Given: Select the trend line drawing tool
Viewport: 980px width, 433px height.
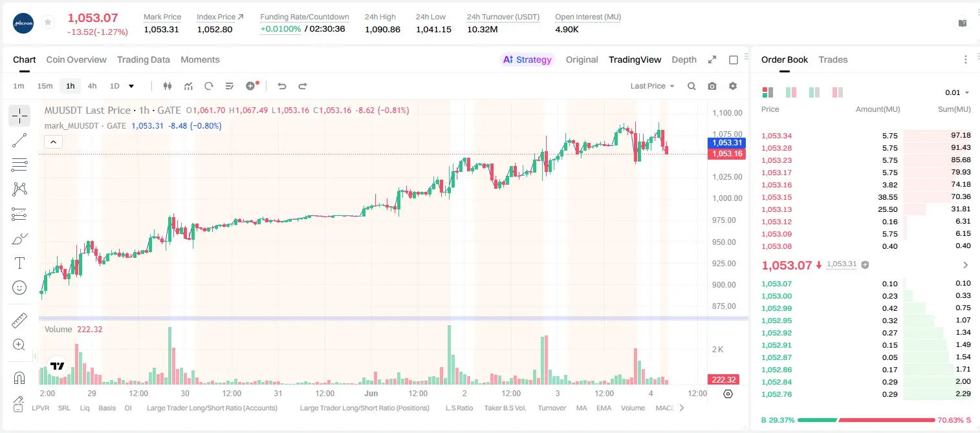Looking at the screenshot, I should point(19,140).
